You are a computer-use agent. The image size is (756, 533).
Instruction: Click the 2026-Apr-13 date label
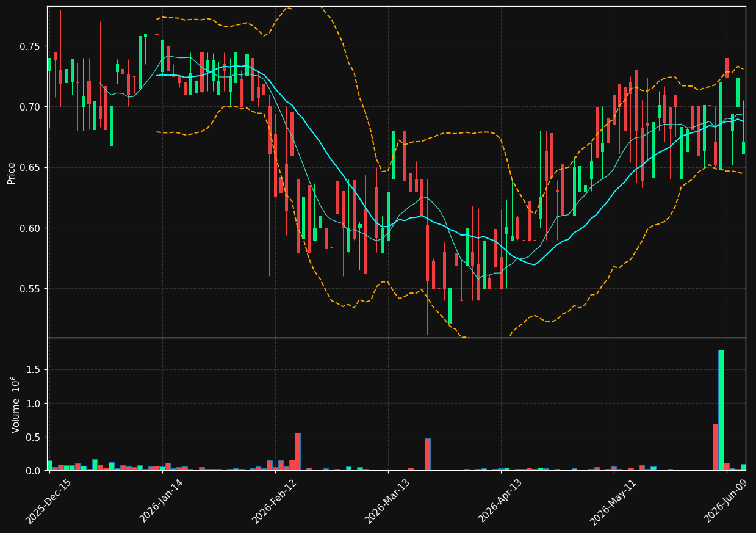point(500,501)
